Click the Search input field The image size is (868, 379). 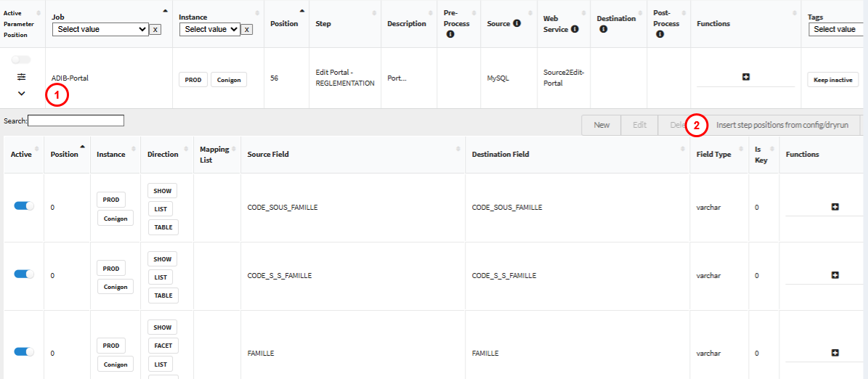(x=76, y=121)
